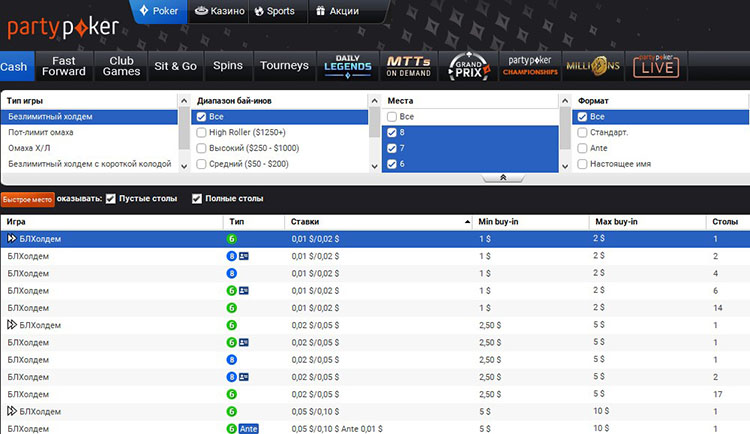
Task: Enable Высокий ($250 - $1000) checkbox
Action: 201,148
